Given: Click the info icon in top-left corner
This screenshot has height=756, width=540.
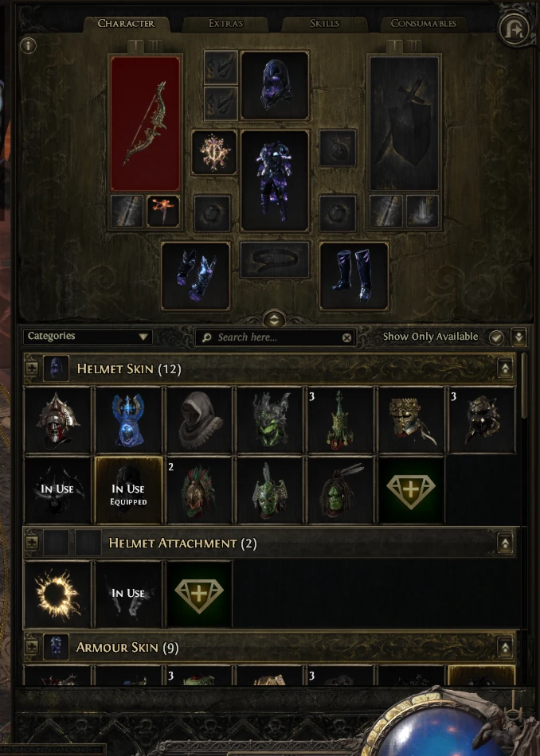Looking at the screenshot, I should point(28,46).
